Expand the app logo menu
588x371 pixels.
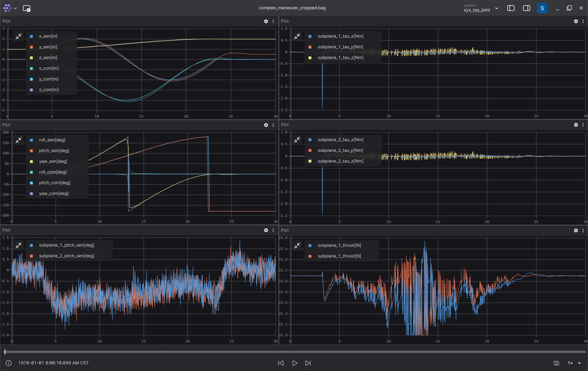(10, 8)
